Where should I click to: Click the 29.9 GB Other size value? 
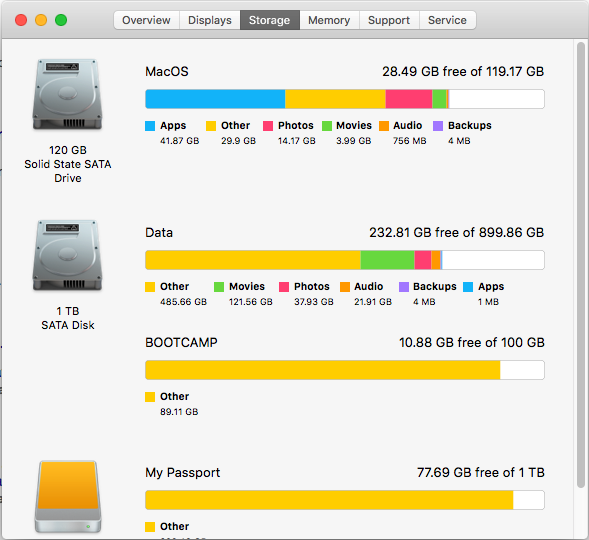coord(238,141)
